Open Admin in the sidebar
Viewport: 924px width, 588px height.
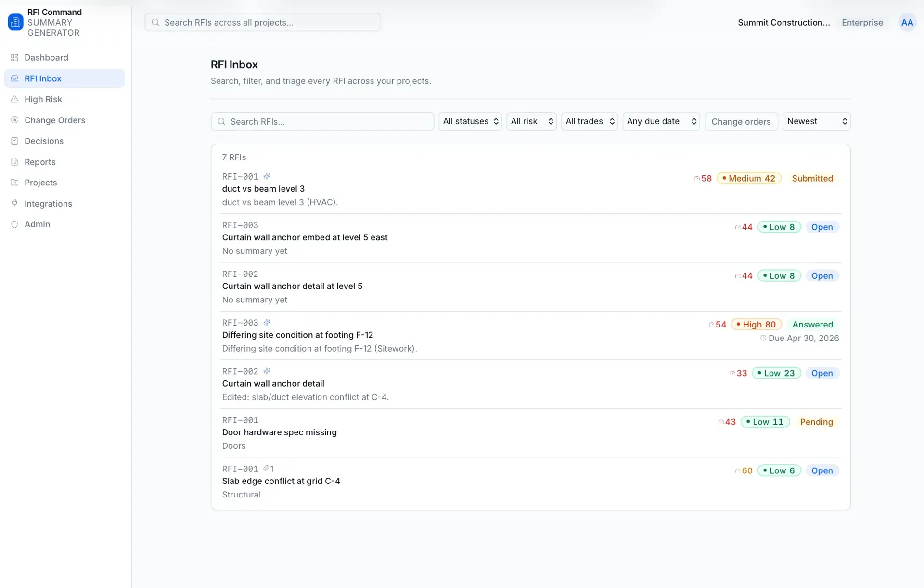(x=64, y=224)
